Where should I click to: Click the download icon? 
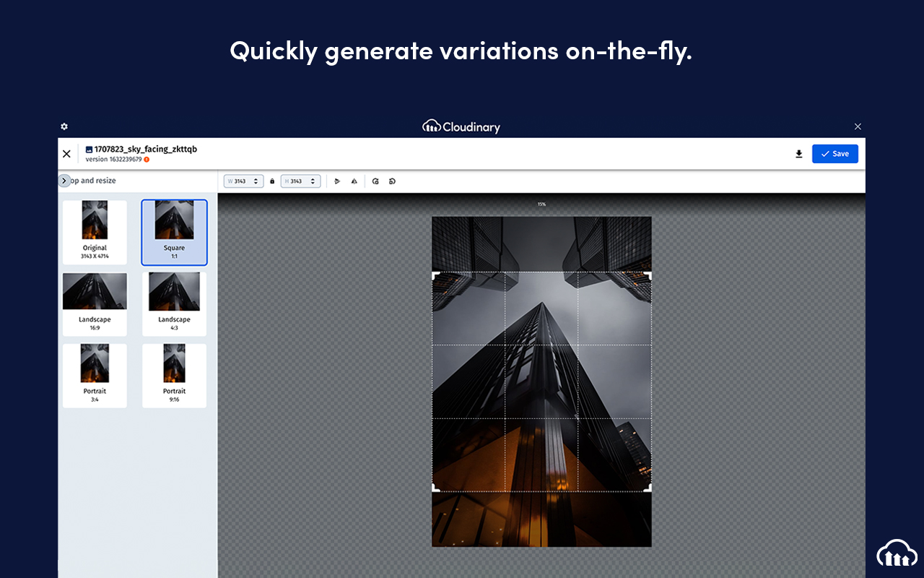click(799, 154)
